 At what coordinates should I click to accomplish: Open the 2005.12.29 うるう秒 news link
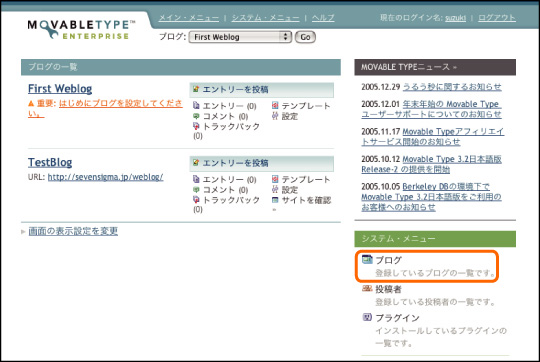click(452, 87)
